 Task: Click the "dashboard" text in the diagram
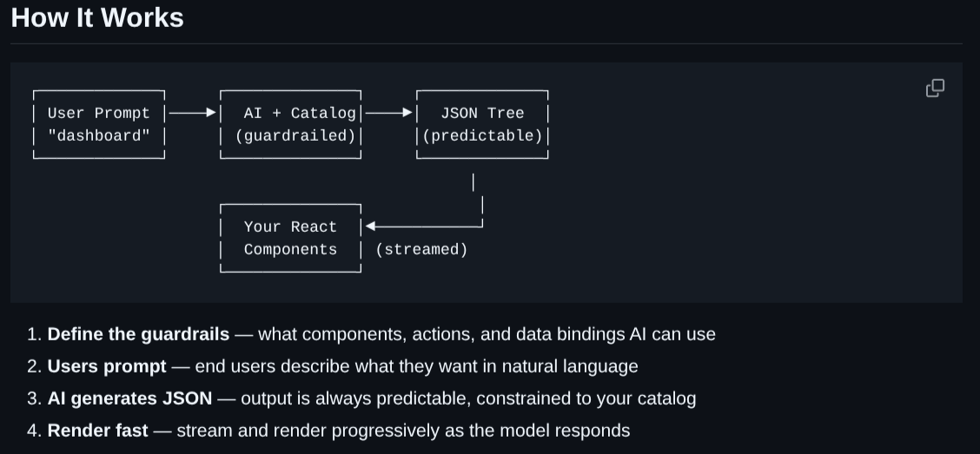(98, 135)
